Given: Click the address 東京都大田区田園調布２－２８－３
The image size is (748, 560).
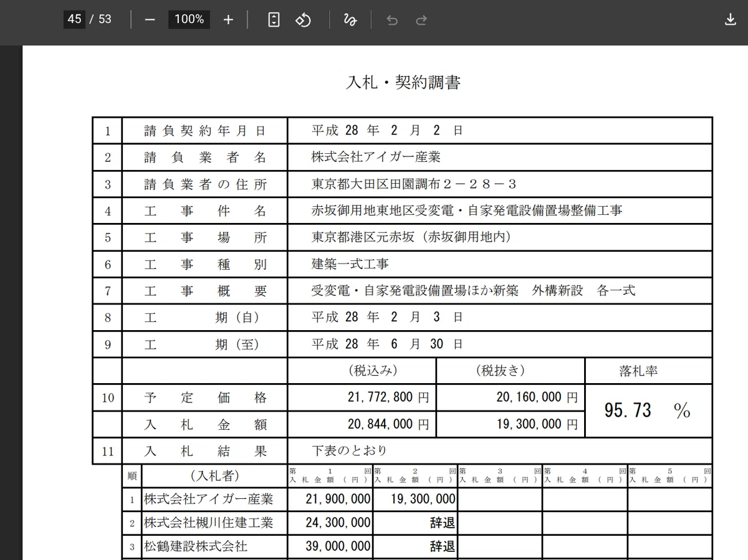Looking at the screenshot, I should [x=414, y=184].
